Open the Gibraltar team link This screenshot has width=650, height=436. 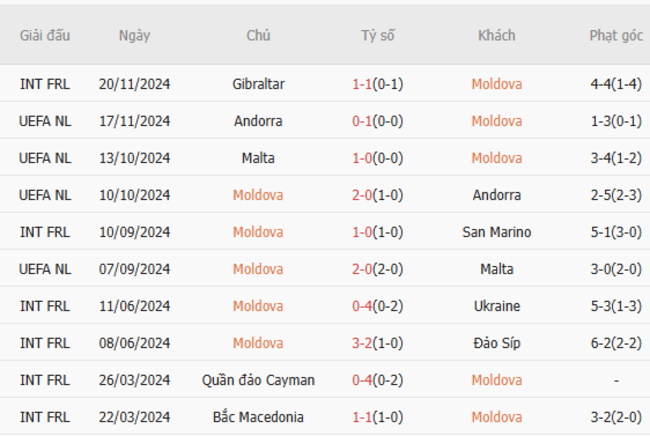tap(258, 84)
